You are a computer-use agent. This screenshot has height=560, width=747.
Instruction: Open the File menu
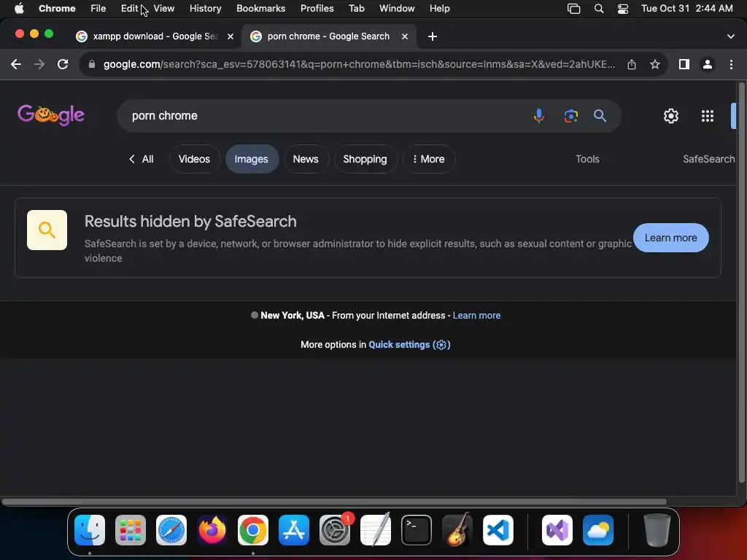tap(98, 9)
